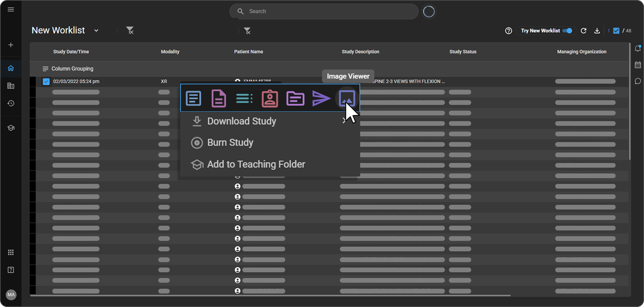This screenshot has width=644, height=307.
Task: Expand the New Worklist dropdown arrow
Action: click(x=96, y=31)
